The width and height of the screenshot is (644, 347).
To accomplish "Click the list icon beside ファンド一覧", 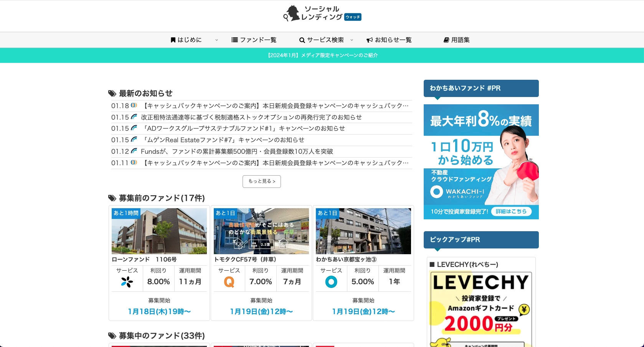I will (x=234, y=40).
